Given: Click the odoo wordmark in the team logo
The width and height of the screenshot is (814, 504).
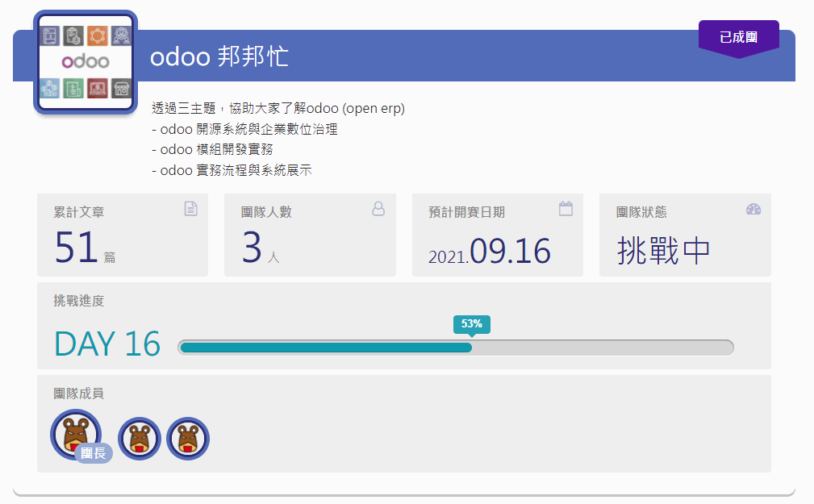Looking at the screenshot, I should click(x=86, y=60).
